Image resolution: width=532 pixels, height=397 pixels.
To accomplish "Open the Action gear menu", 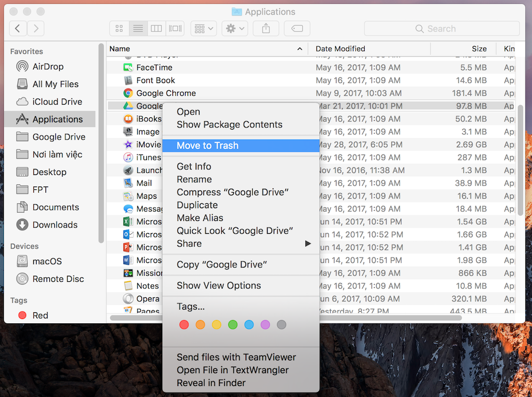I will 235,28.
